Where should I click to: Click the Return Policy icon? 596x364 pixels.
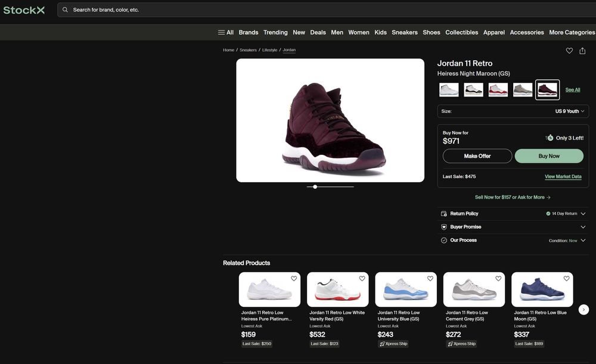443,213
